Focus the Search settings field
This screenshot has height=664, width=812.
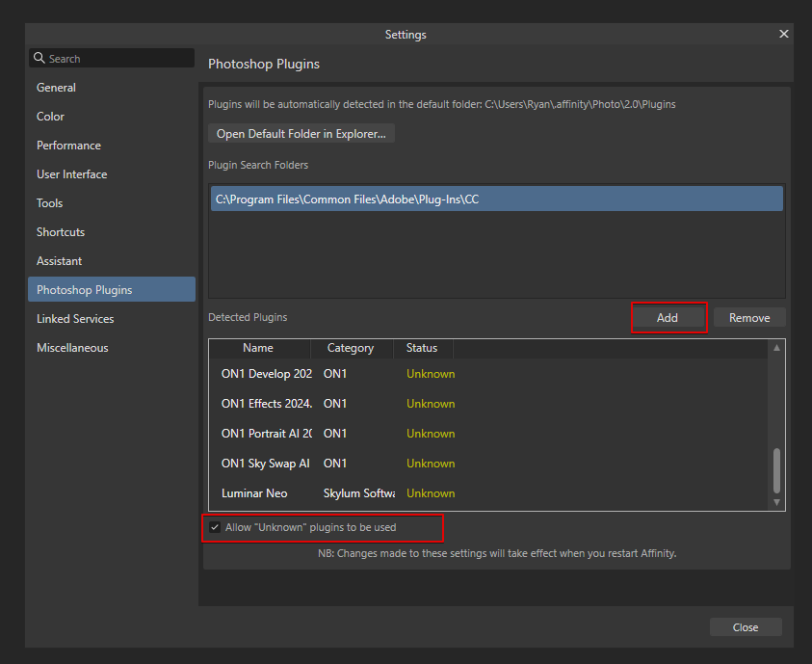[112, 58]
